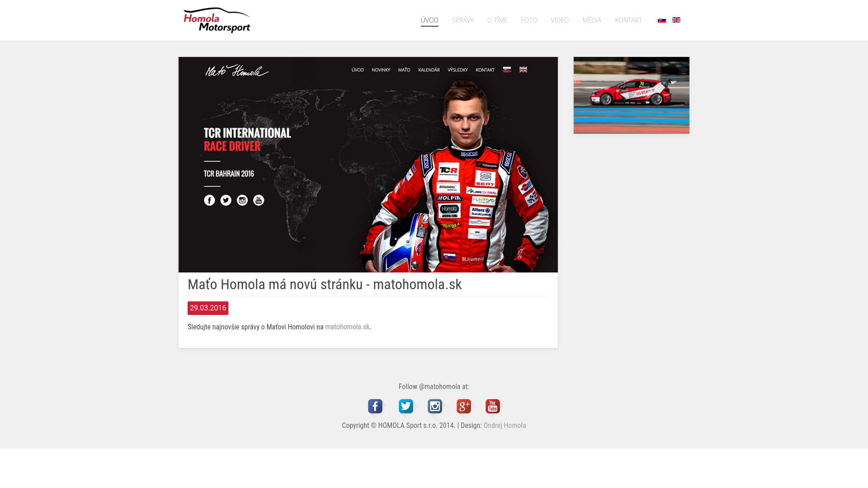Screen dimensions: 868x488
Task: Click the 'Follow @matohomola at:' text
Action: [x=434, y=386]
